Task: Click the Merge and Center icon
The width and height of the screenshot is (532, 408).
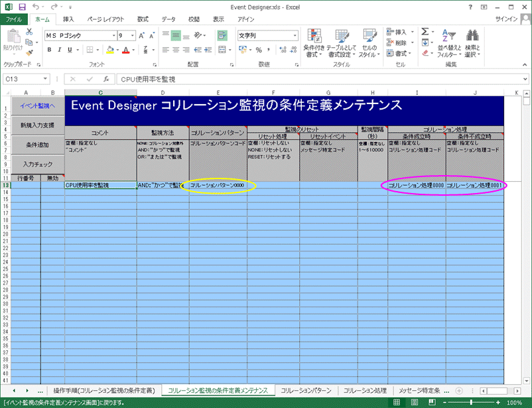Action: click(222, 50)
